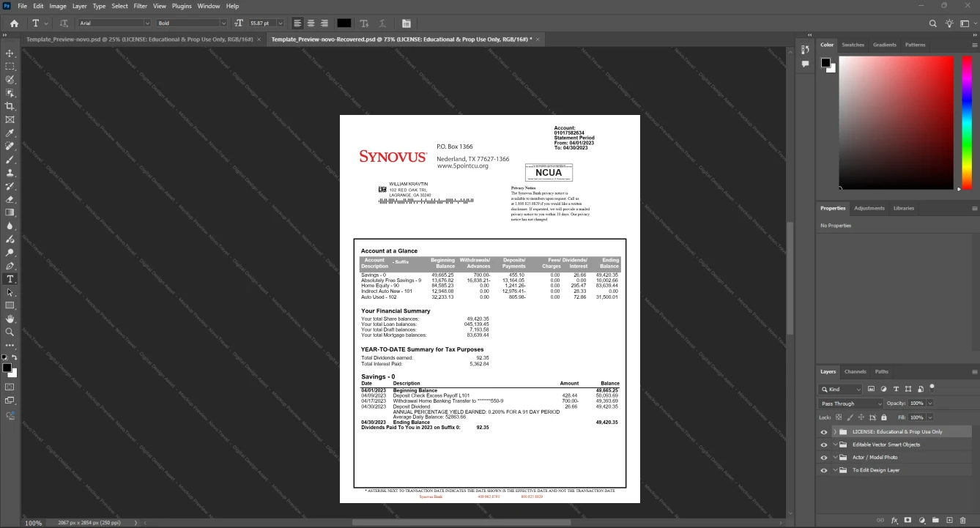The height and width of the screenshot is (528, 980).
Task: Open Search icon in options bar
Action: [933, 23]
